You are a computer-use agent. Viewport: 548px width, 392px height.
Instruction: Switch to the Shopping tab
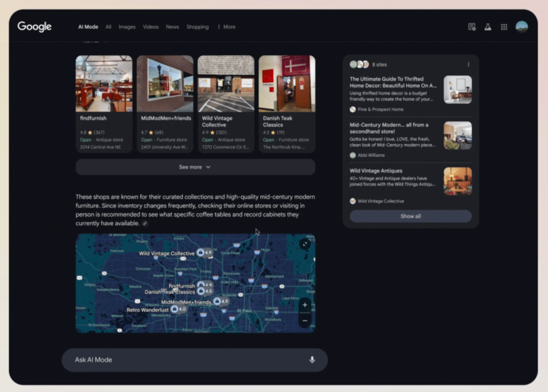[x=197, y=27]
